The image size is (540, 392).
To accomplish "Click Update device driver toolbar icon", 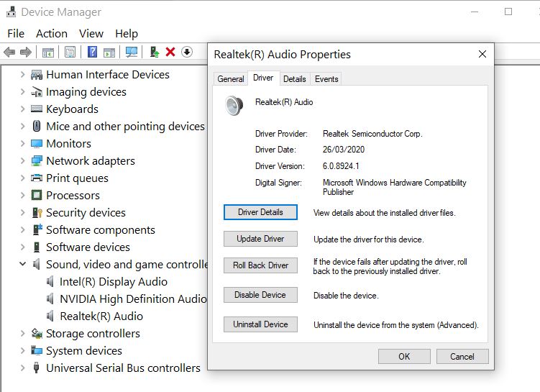I will click(155, 52).
